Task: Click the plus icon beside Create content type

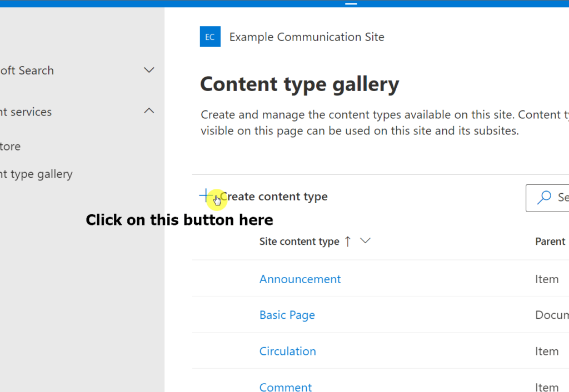Action: pyautogui.click(x=206, y=195)
